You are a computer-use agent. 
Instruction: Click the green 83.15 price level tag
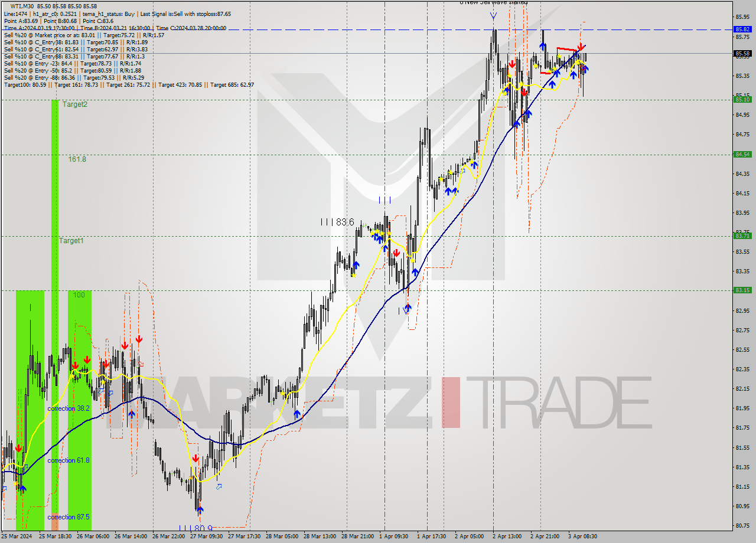point(742,290)
